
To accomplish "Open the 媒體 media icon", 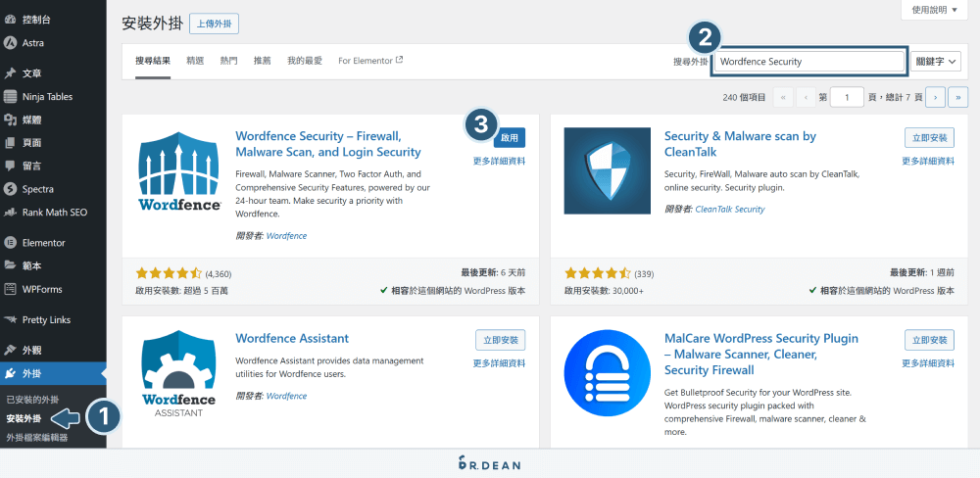I will click(x=10, y=119).
